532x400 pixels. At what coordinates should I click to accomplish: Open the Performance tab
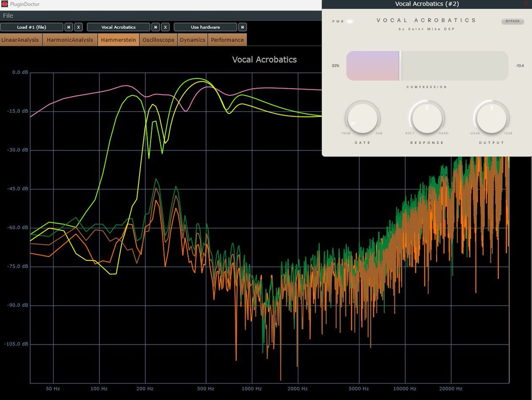pos(227,40)
